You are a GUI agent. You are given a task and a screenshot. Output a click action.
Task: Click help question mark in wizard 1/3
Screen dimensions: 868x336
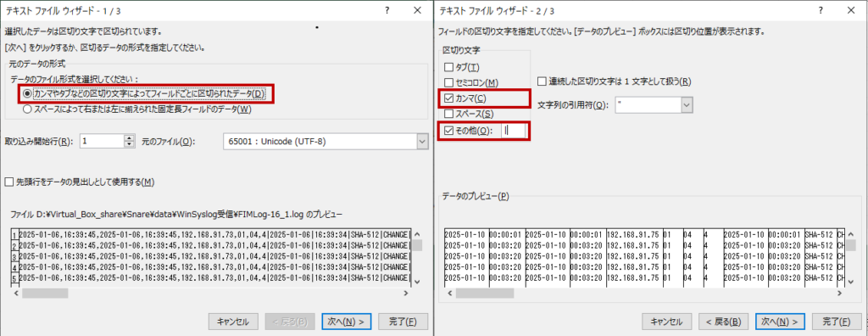(x=387, y=10)
